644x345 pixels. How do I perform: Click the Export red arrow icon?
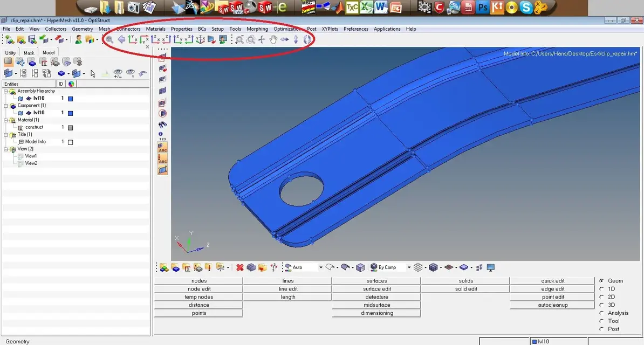pyautogui.click(x=59, y=39)
